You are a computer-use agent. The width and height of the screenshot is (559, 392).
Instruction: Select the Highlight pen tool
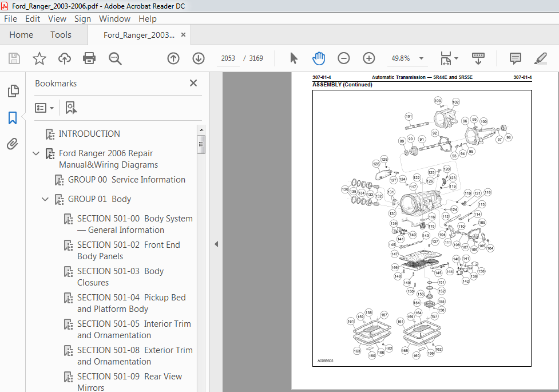pos(541,58)
